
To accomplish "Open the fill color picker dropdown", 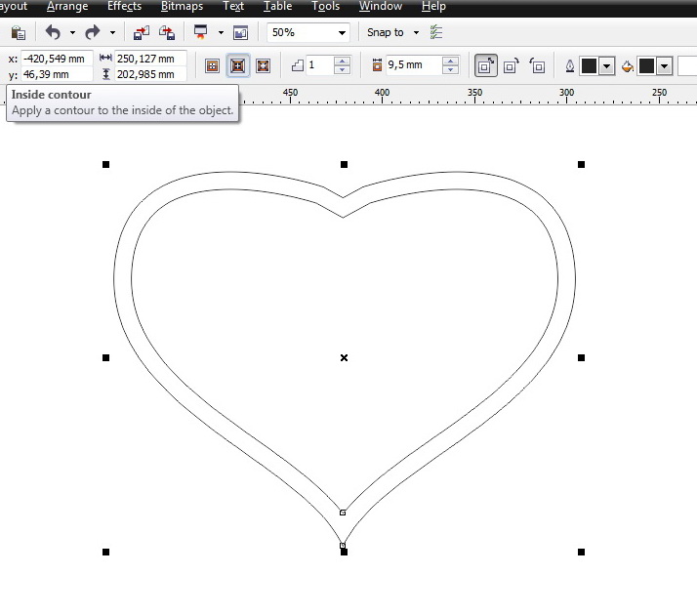I will click(664, 66).
